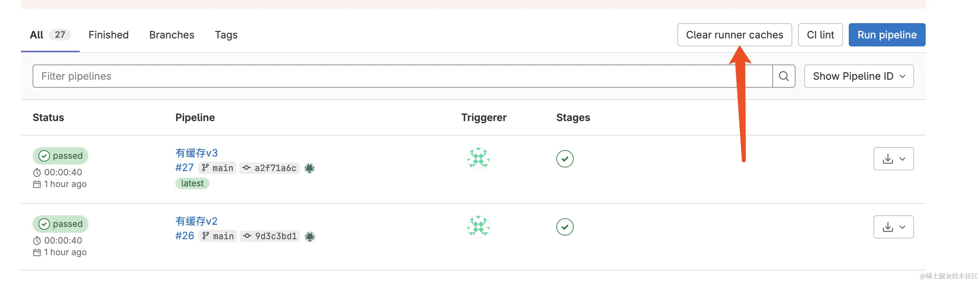Open pipeline link #27
The height and width of the screenshot is (282, 980).
pos(184,168)
